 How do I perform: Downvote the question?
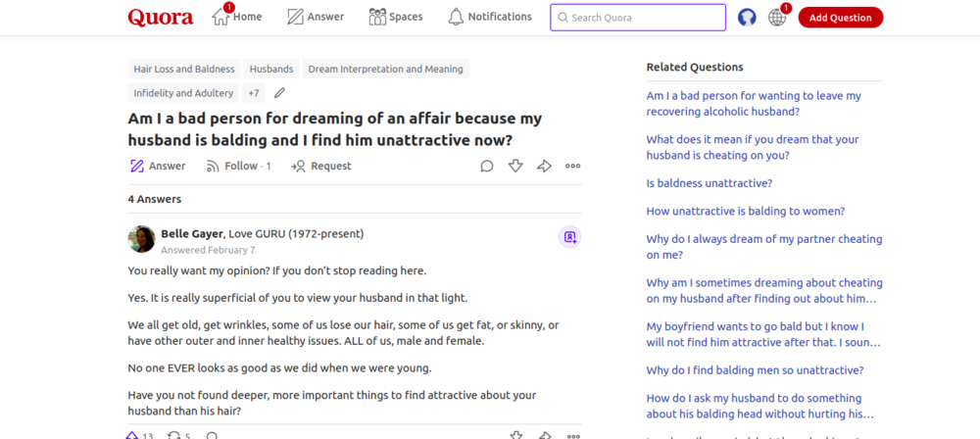coord(515,166)
